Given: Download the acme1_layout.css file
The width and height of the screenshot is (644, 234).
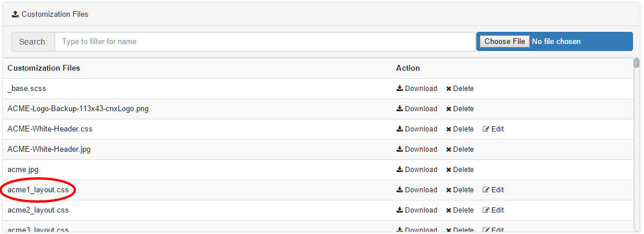Looking at the screenshot, I should click(417, 190).
